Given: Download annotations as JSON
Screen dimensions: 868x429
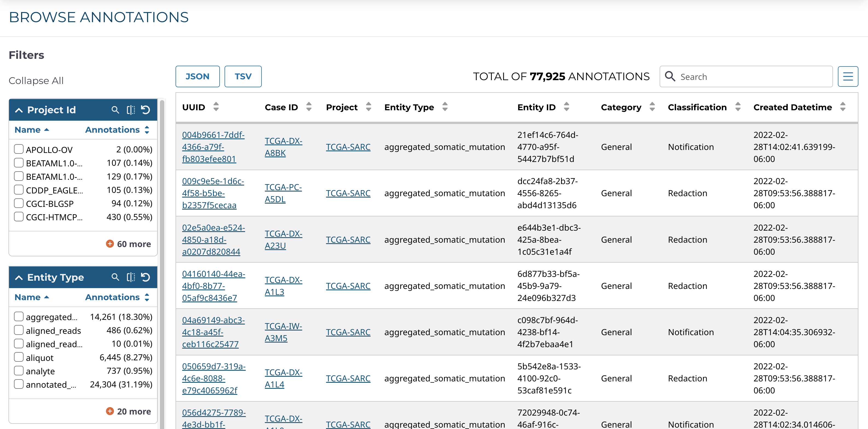Looking at the screenshot, I should pyautogui.click(x=197, y=76).
